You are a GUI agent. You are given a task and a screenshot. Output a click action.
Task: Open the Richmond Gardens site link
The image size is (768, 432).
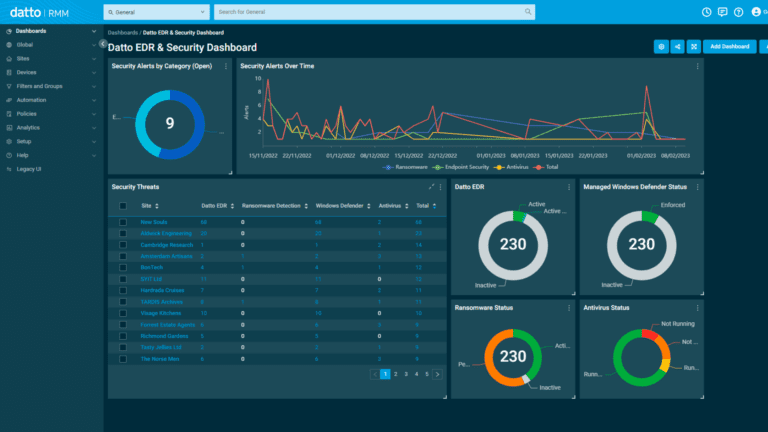pos(164,336)
